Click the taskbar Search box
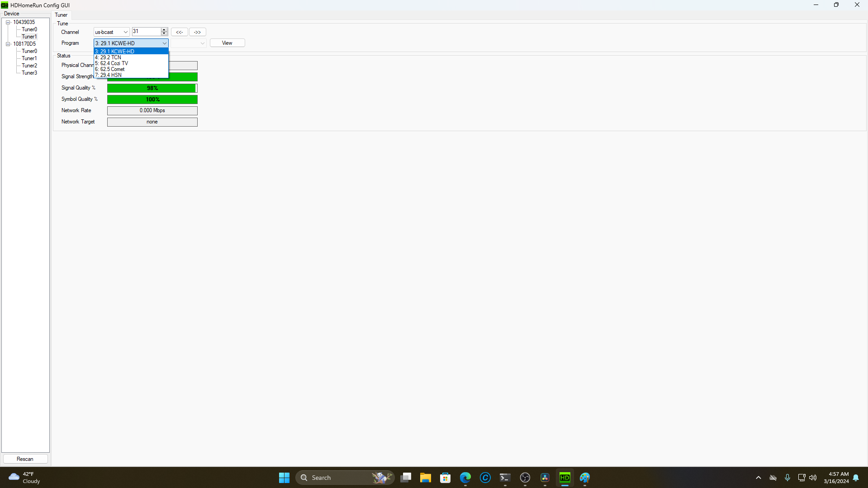This screenshot has height=488, width=868. (x=345, y=478)
